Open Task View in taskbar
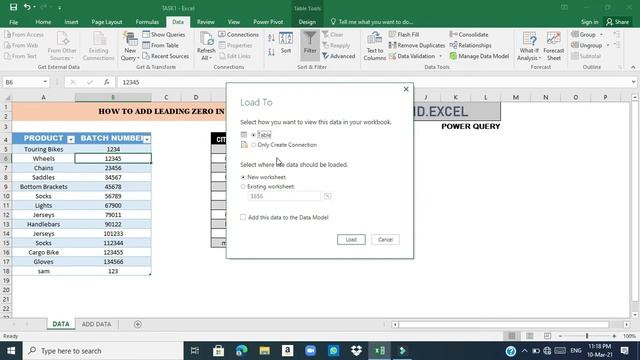Image resolution: width=640 pixels, height=360 pixels. click(195, 351)
